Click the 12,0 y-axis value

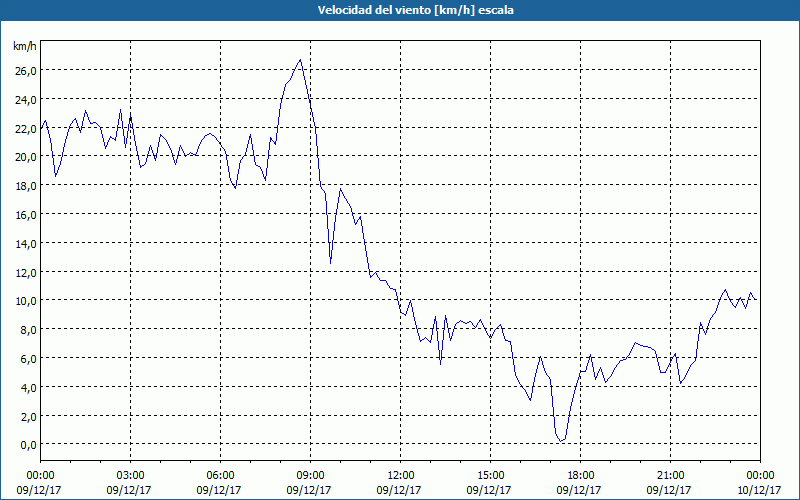(26, 272)
